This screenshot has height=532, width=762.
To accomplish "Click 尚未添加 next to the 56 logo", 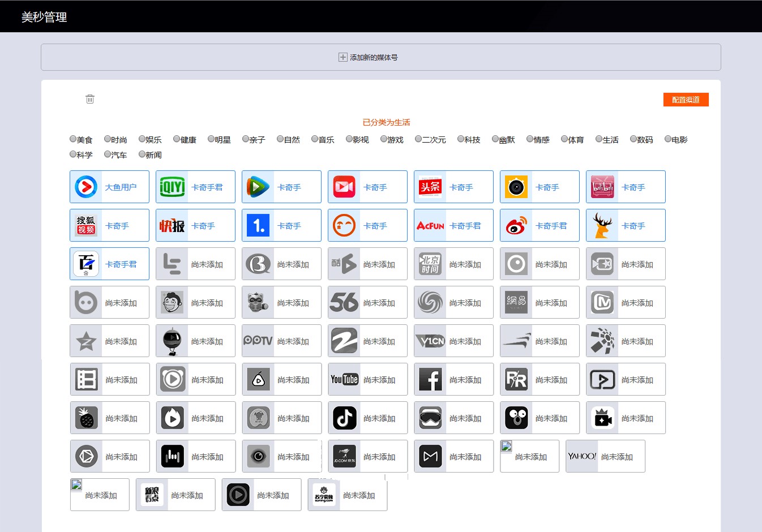I will (379, 303).
